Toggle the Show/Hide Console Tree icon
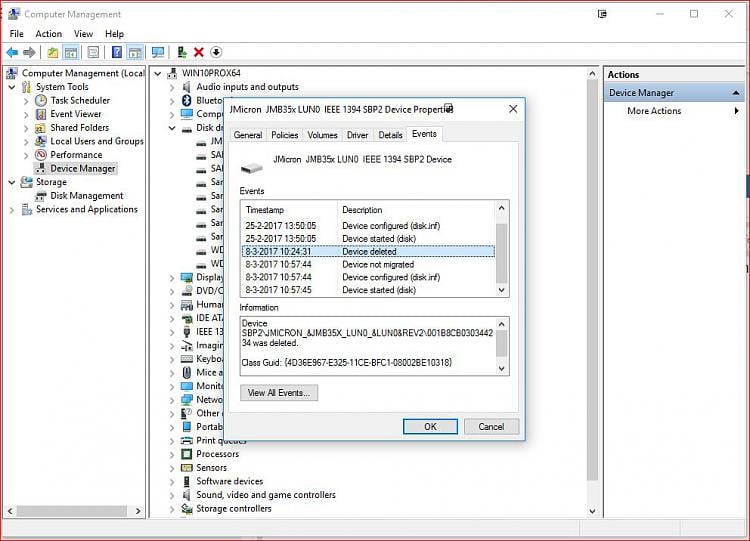Viewport: 750px width, 541px height. coord(71,52)
